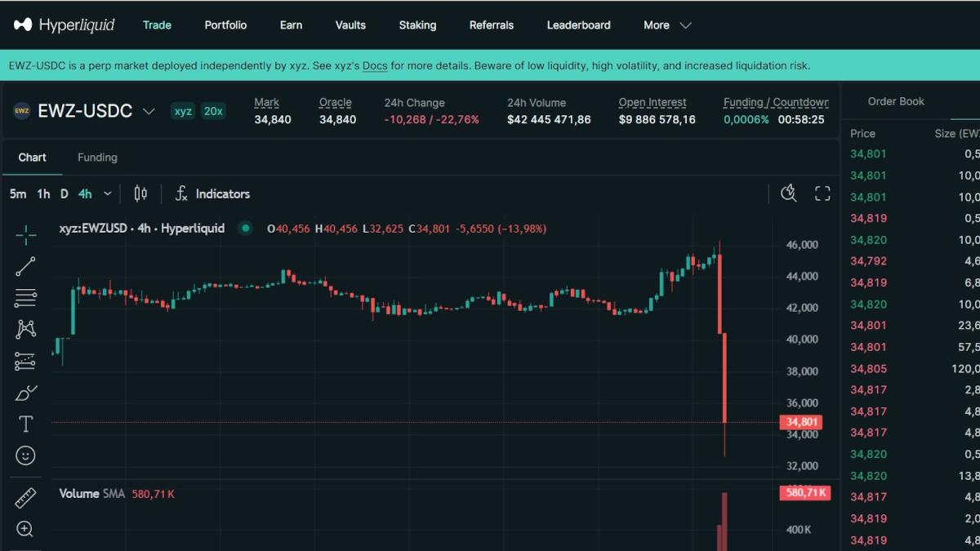Set chart interval to 1h
980x551 pixels.
click(x=43, y=194)
